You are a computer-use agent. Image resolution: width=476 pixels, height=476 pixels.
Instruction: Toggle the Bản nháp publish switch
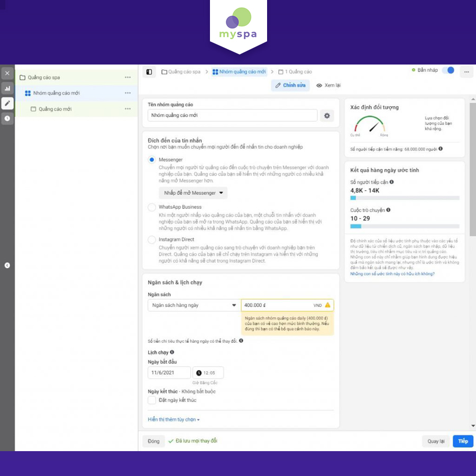click(448, 70)
